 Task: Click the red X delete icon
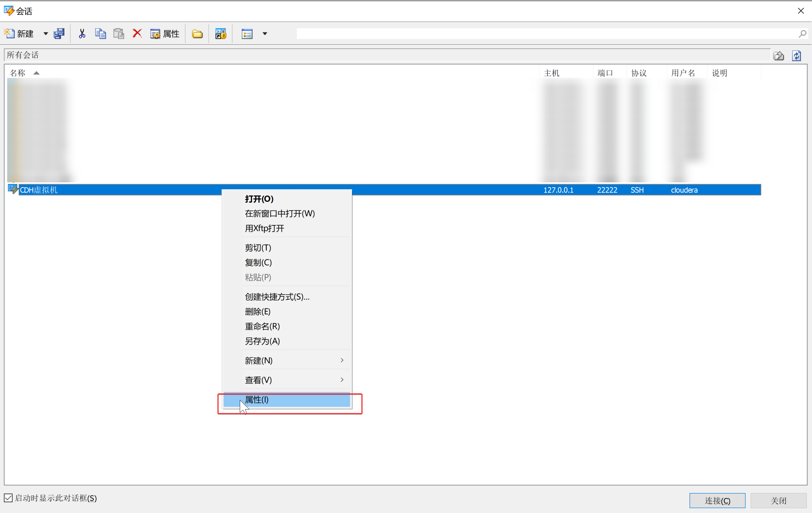click(137, 33)
